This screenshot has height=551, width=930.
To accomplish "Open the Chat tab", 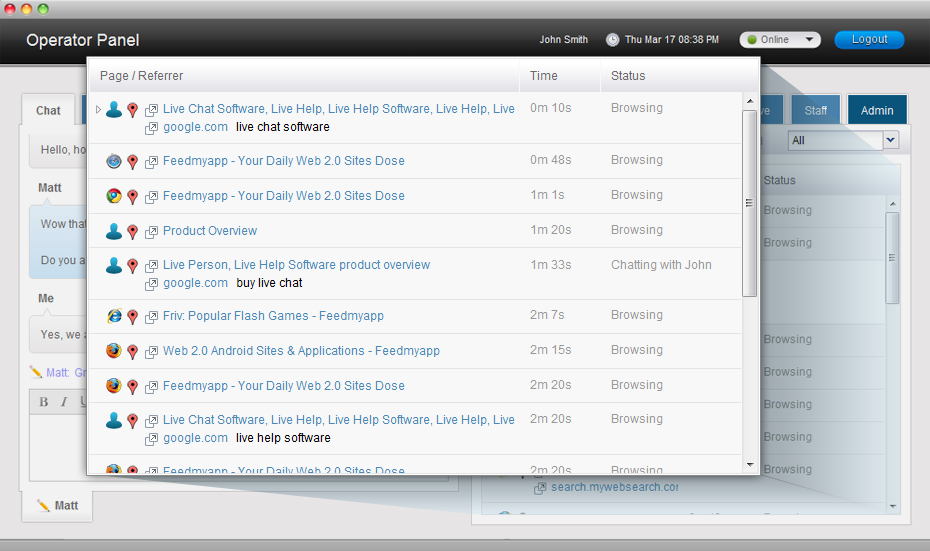I will [48, 110].
